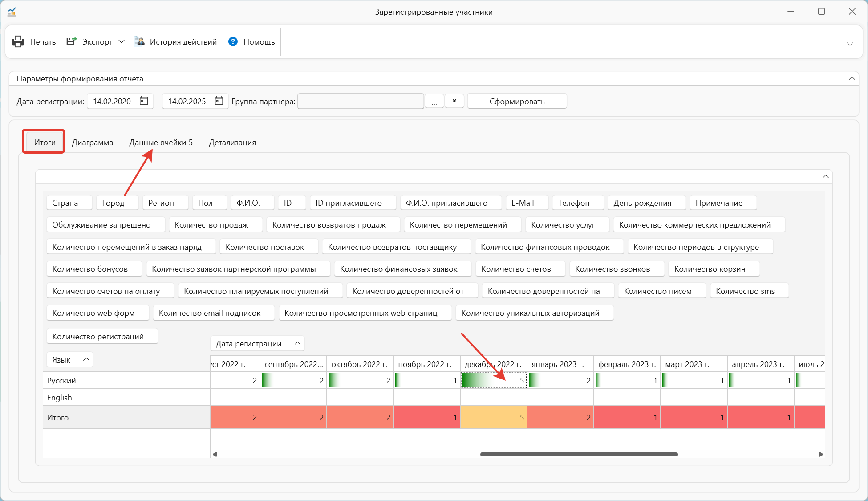
Task: Select Количество писем field
Action: click(x=662, y=291)
